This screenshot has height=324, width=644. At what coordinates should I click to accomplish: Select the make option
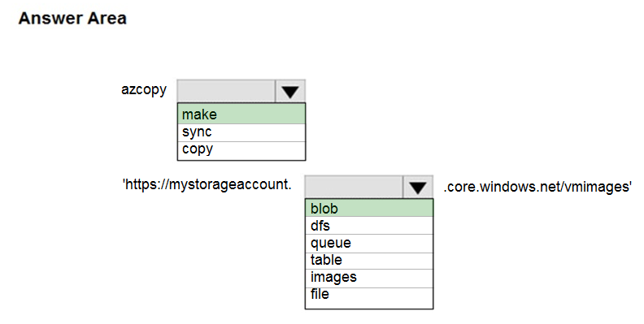(241, 114)
